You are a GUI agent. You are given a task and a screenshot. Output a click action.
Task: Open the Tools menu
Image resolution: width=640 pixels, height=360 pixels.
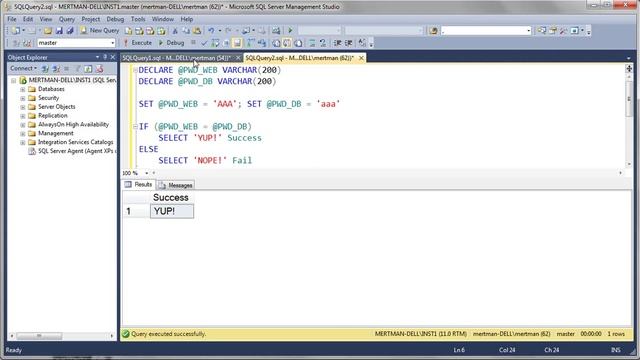point(138,19)
